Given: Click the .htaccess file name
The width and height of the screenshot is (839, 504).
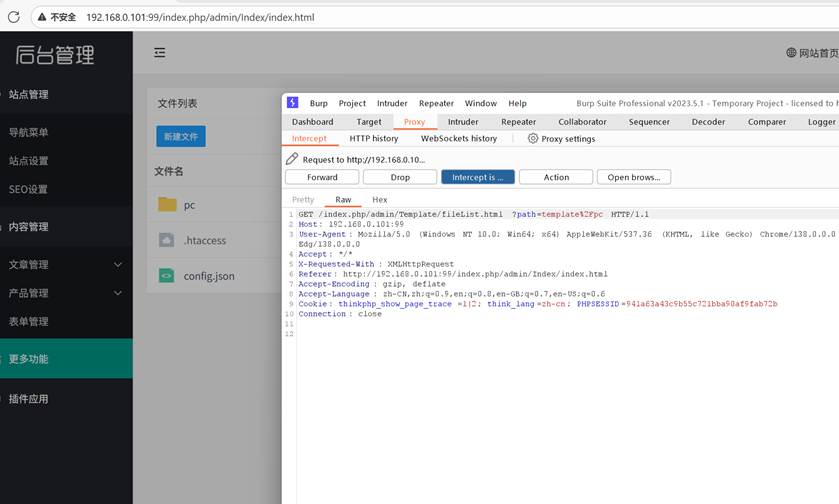Looking at the screenshot, I should tap(205, 241).
